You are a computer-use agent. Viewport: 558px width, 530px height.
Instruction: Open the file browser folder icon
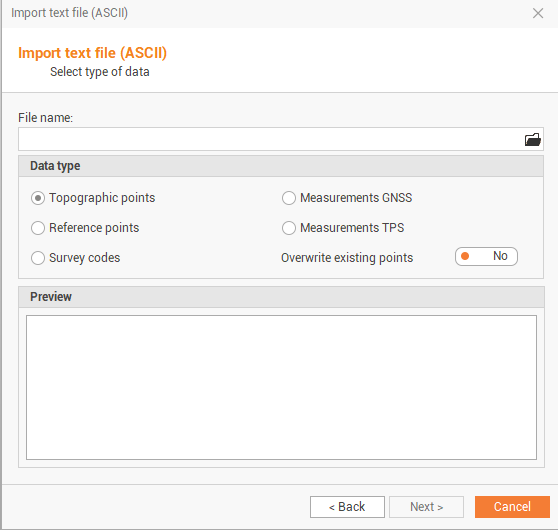point(533,140)
